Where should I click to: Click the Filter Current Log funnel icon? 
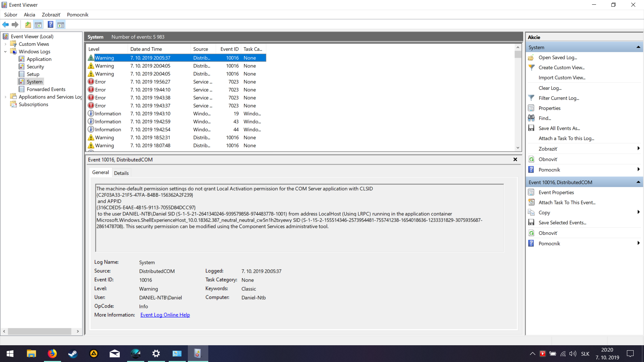pyautogui.click(x=531, y=98)
